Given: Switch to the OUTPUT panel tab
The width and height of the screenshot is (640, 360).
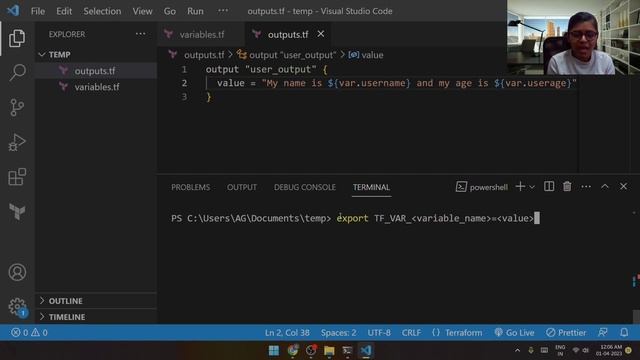Looking at the screenshot, I should (242, 187).
